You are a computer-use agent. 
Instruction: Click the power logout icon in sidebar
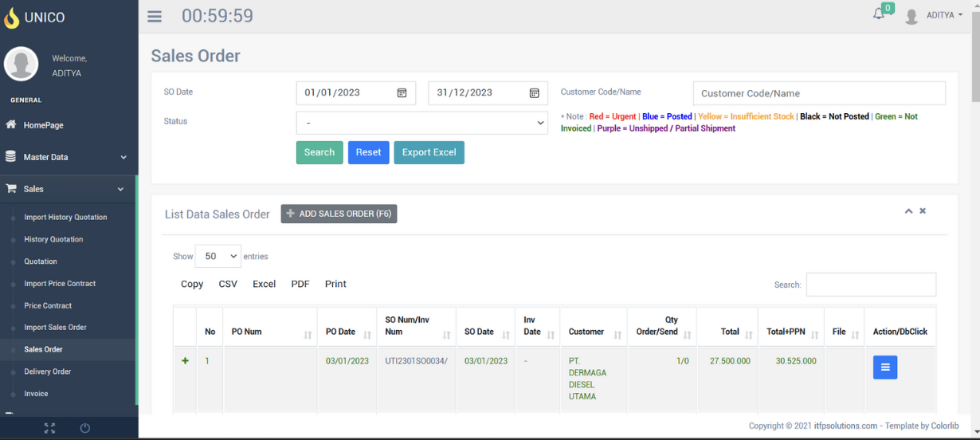85,428
